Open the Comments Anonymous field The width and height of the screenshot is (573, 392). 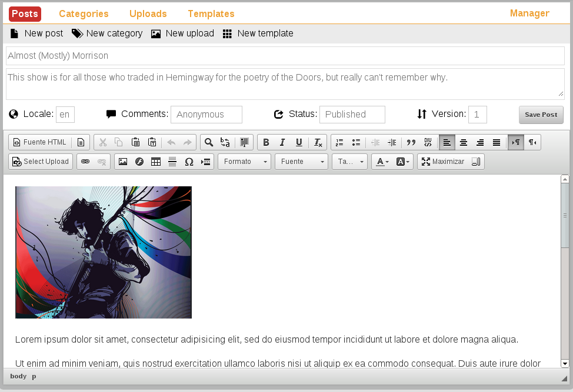click(x=206, y=114)
